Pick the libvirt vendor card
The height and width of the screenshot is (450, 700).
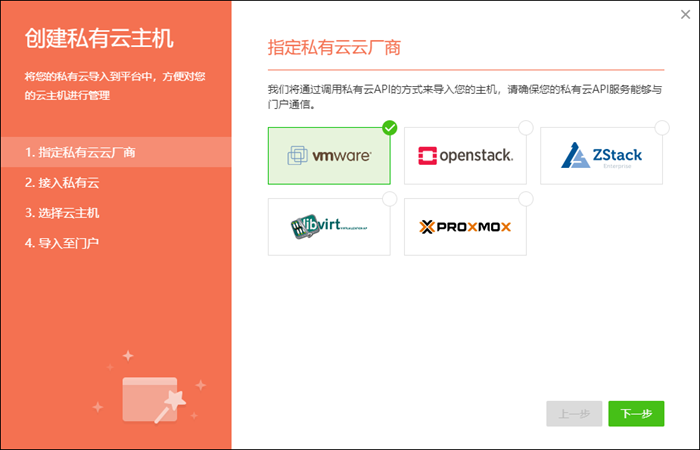point(329,227)
